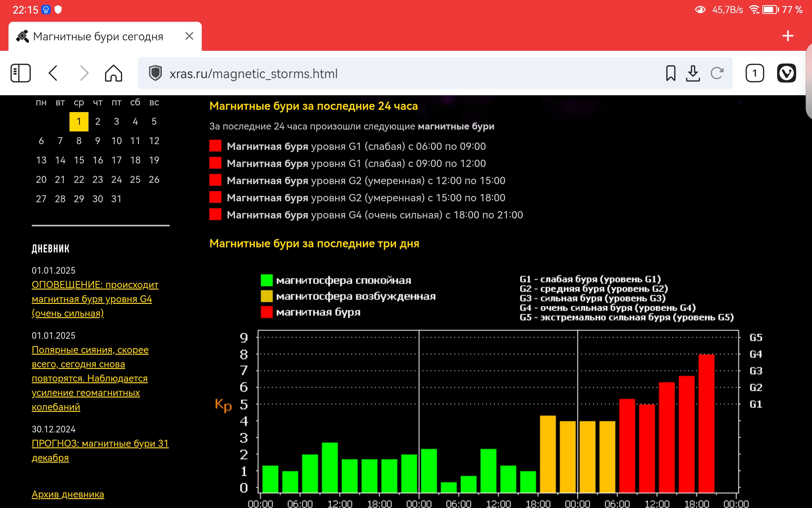Tap the battery icon in status bar
Viewport: 812px width, 508px height.
point(771,10)
